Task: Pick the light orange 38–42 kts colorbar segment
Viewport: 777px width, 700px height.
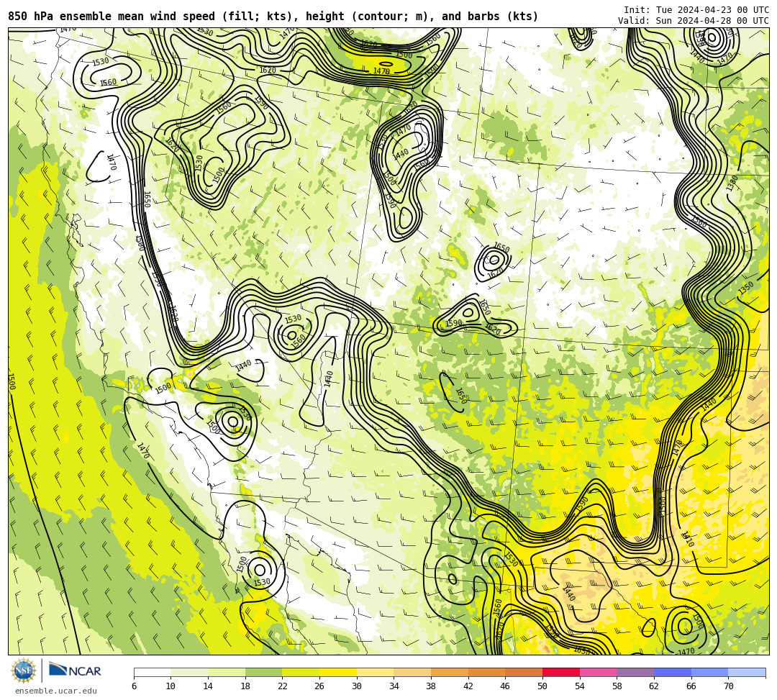Action: coord(450,672)
